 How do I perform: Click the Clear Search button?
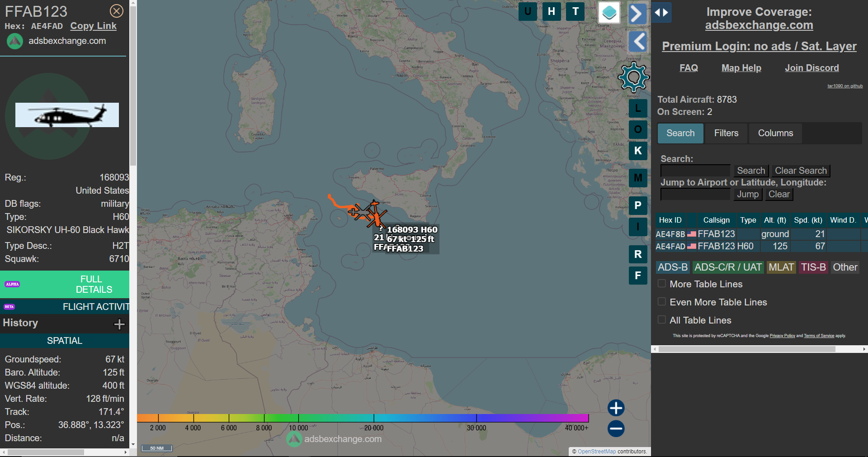801,171
